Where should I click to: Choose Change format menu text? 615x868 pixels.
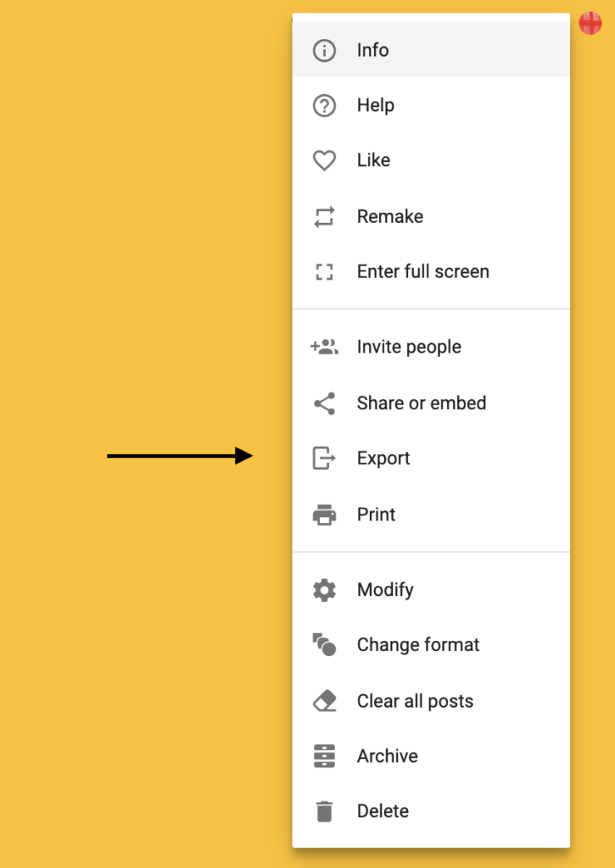point(418,645)
